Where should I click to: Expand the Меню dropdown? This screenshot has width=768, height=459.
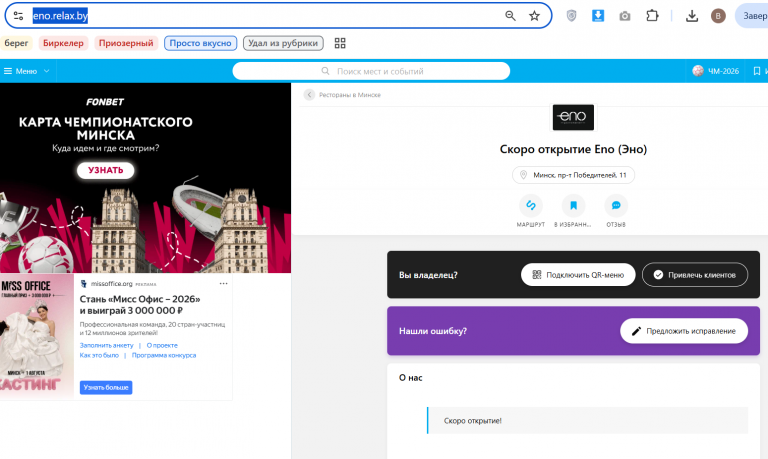[27, 71]
